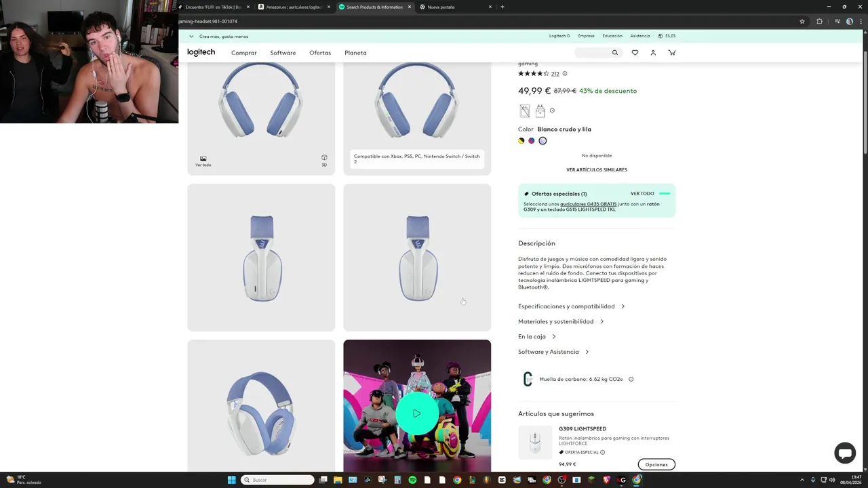Close the Search Products & Information tab
Screen dimensions: 868x488
[x=410, y=7]
